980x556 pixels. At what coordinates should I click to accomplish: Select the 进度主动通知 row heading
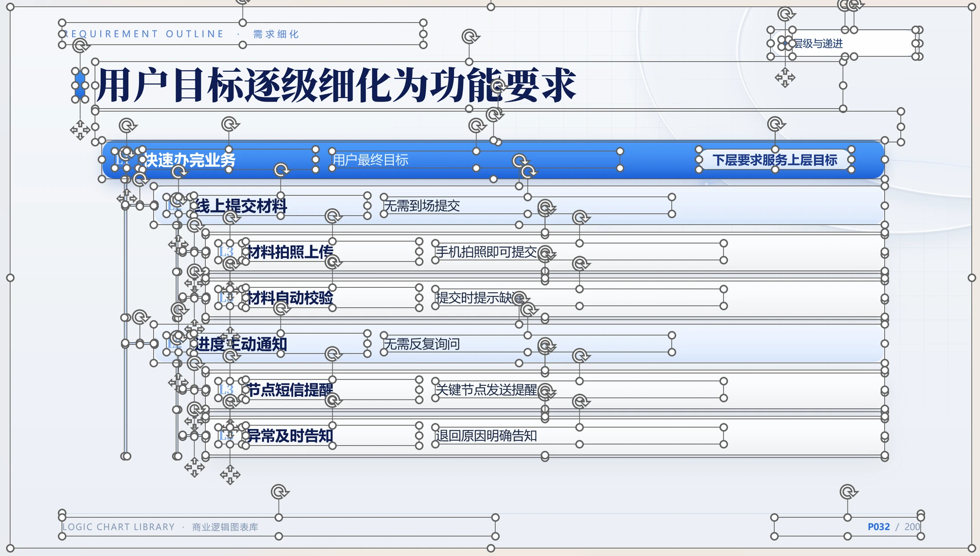click(241, 344)
